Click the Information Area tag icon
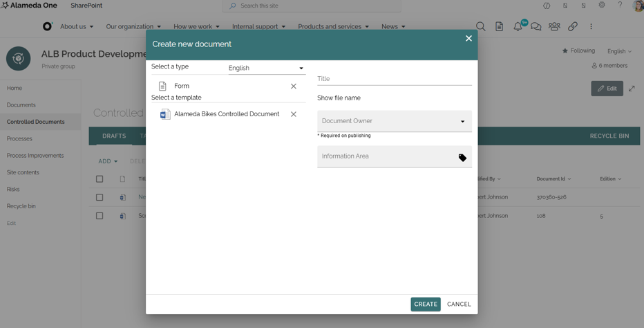Image resolution: width=644 pixels, height=328 pixels. pyautogui.click(x=462, y=158)
